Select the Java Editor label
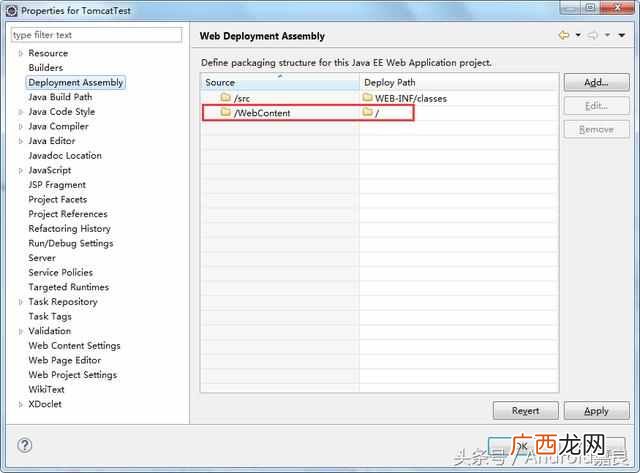 52,141
